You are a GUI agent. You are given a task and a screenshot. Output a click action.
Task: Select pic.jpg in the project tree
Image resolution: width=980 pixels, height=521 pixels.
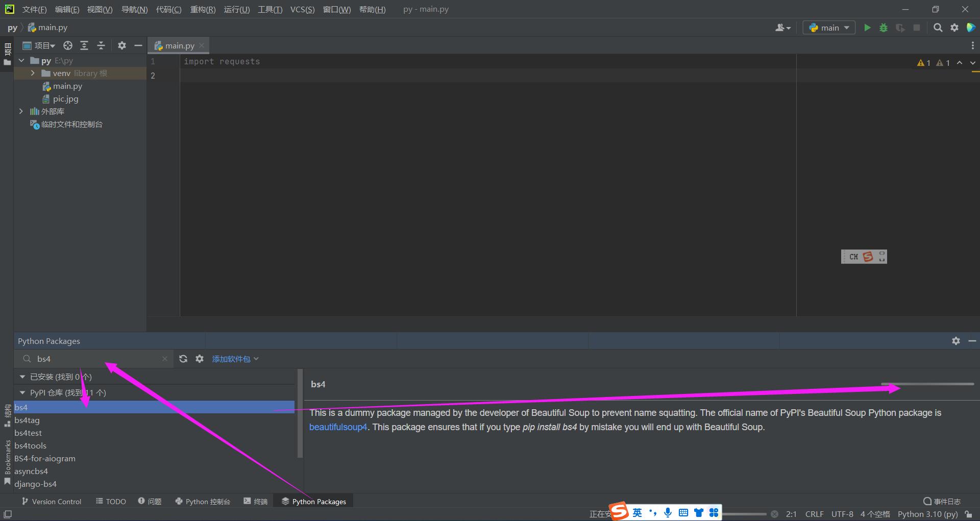[65, 99]
